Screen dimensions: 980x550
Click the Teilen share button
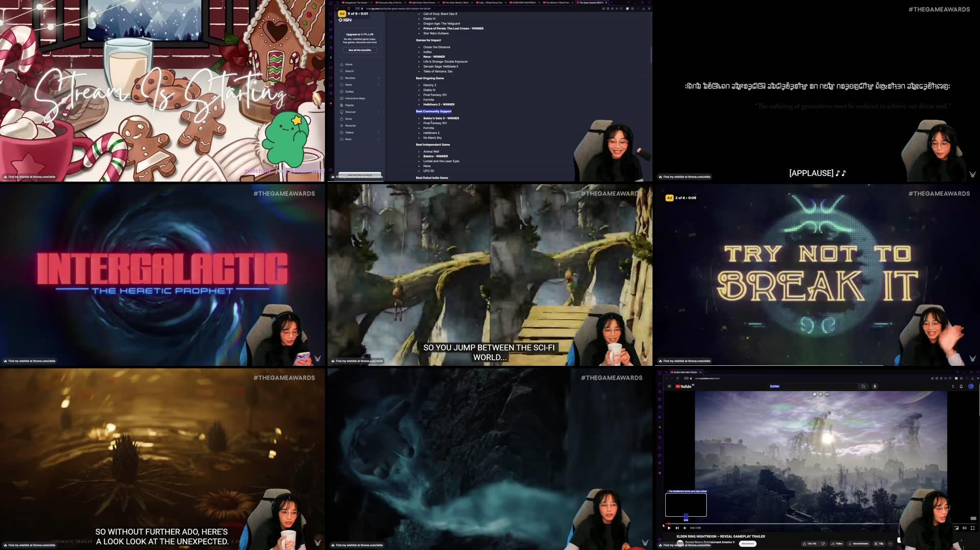point(837,543)
